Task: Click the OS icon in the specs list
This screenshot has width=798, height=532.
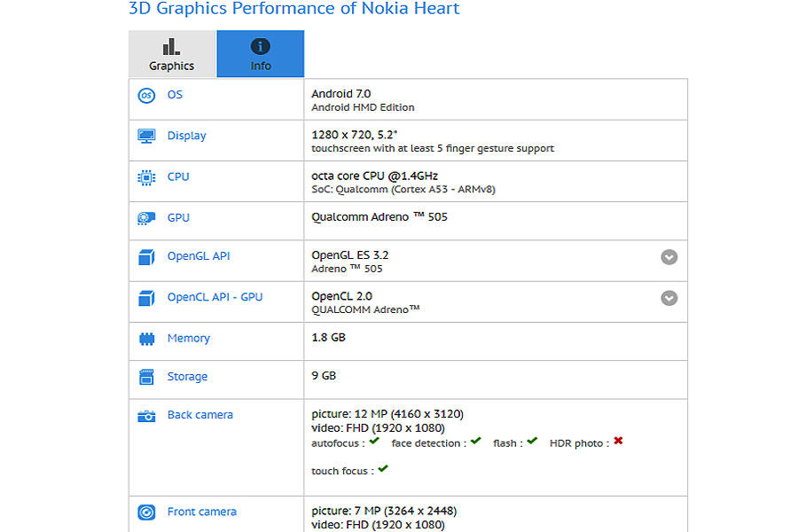Action: (145, 95)
